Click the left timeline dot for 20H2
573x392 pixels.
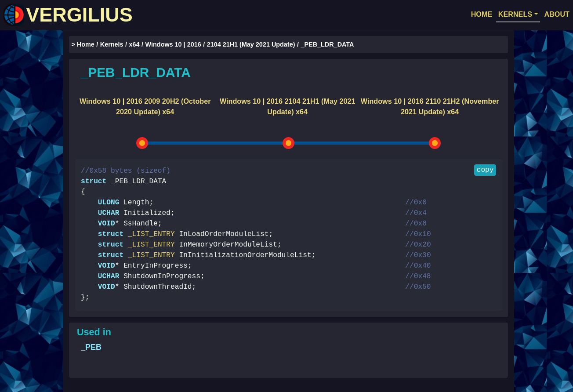142,143
